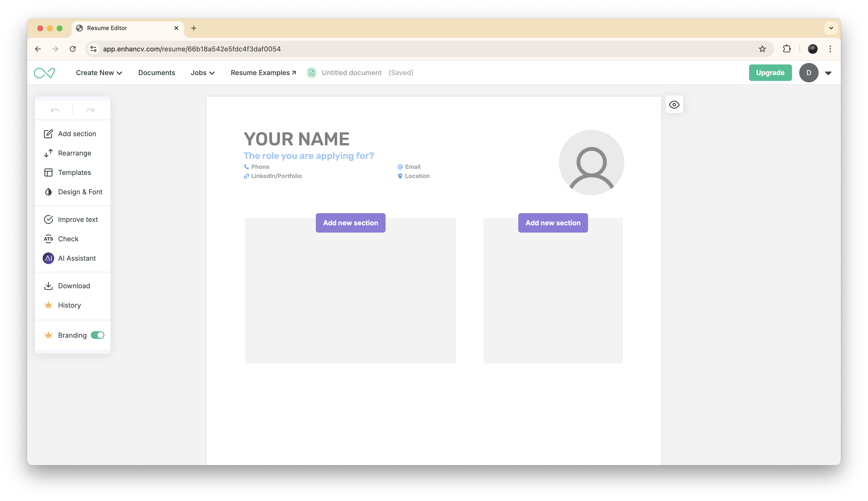Image resolution: width=868 pixels, height=501 pixels.
Task: Click the Upgrade button
Action: tap(770, 73)
